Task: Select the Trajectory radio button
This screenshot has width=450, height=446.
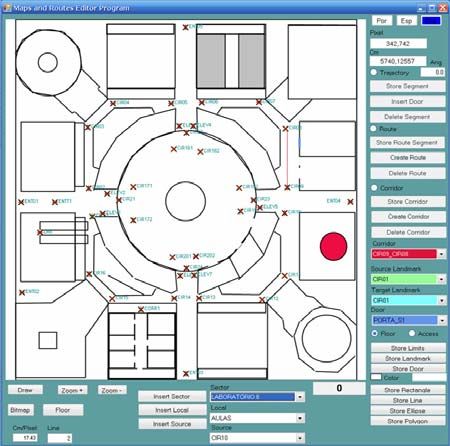Action: [374, 72]
